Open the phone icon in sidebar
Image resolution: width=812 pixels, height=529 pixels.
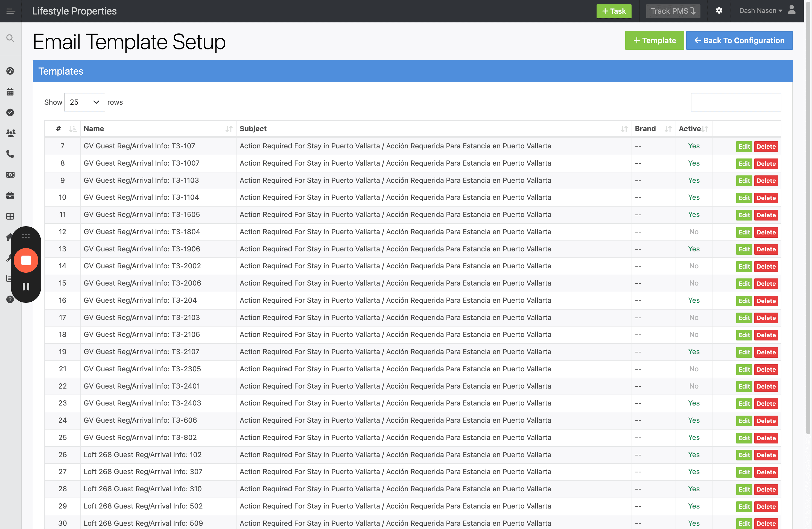coord(10,154)
